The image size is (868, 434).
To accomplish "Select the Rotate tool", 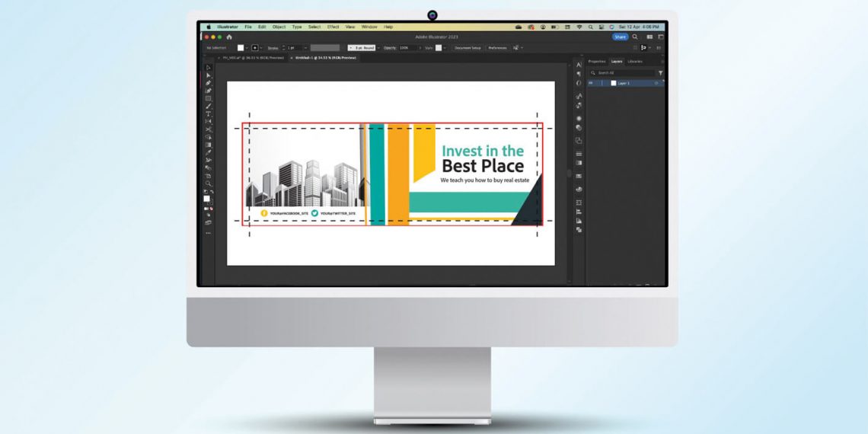I will [208, 121].
